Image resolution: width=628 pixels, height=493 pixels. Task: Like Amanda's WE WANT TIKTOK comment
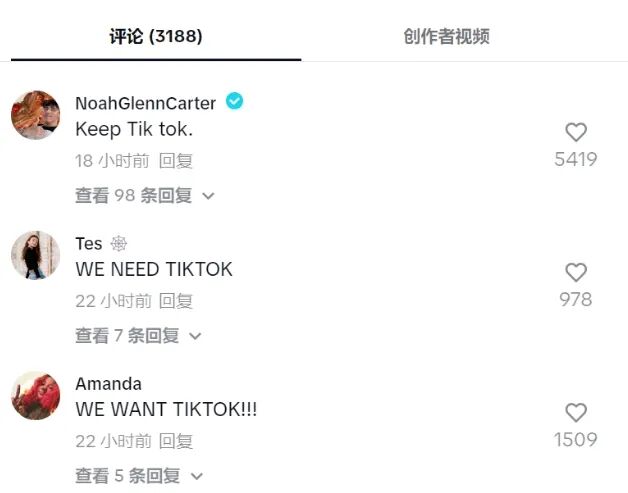[x=576, y=413]
